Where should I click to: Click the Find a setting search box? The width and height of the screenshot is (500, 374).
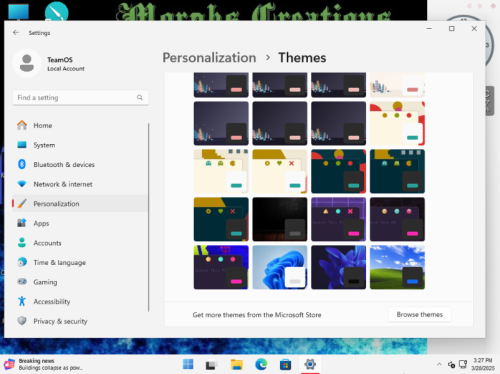pyautogui.click(x=80, y=97)
